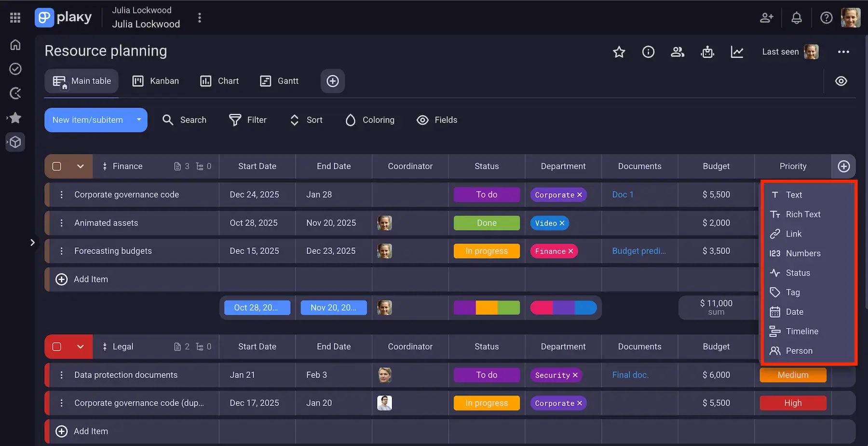
Task: Click the Search icon in the board toolbar
Action: coord(168,120)
